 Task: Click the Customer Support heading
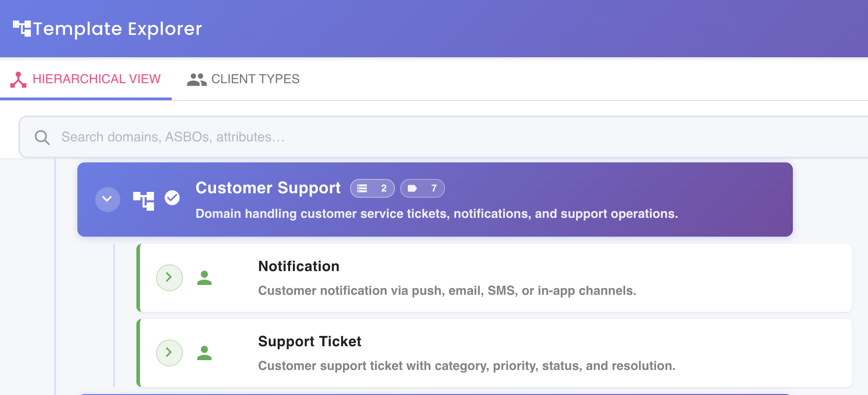[x=268, y=188]
